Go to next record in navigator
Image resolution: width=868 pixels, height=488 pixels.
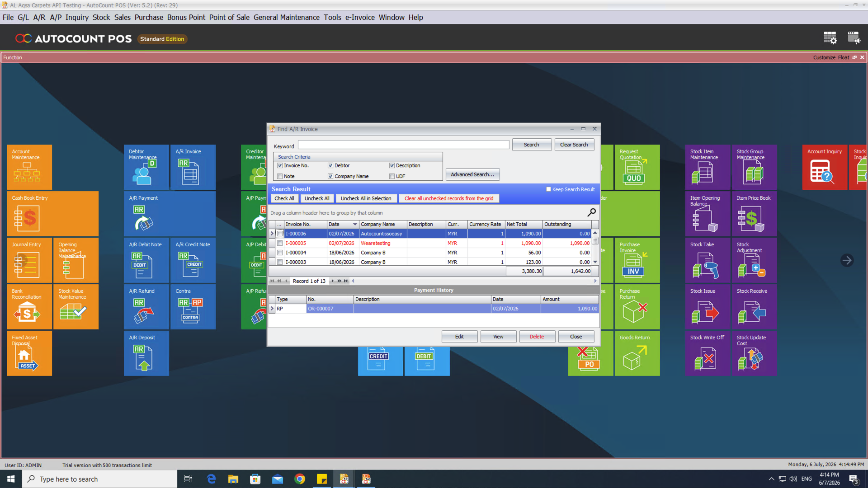[333, 281]
